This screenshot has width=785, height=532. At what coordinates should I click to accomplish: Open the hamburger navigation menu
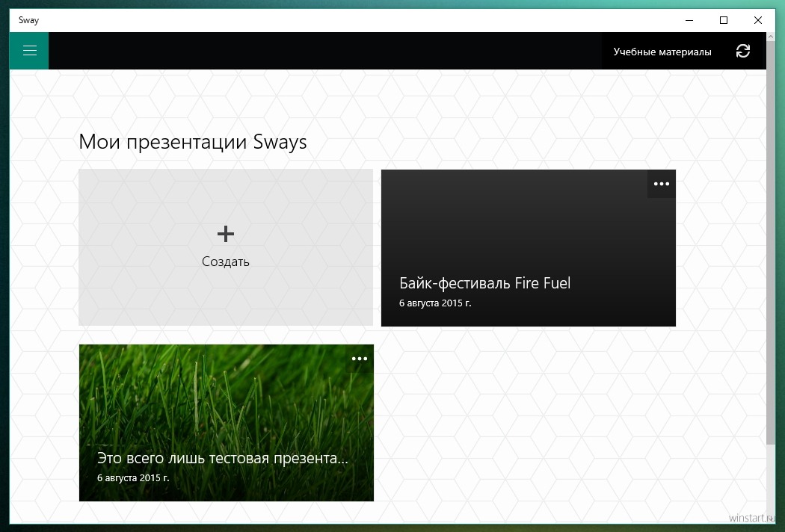pos(29,51)
